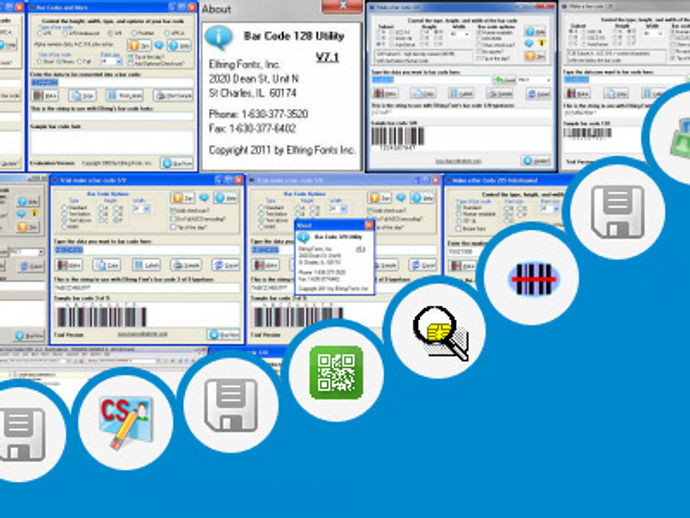Open the magnifier over SIM chip icon
The image size is (690, 518).
(440, 333)
